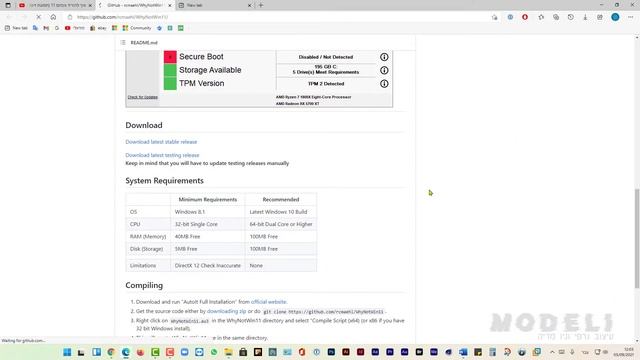
Task: Click the Compiling heading
Action: (x=144, y=285)
